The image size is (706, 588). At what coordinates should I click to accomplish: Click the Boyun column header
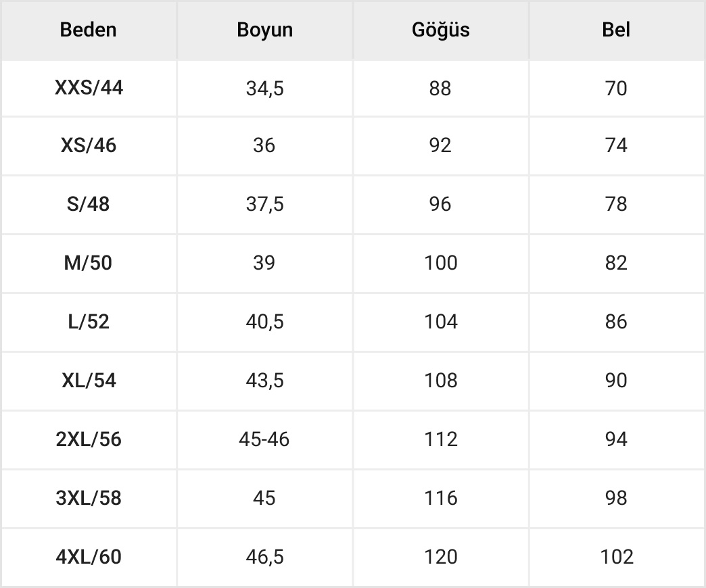(264, 30)
